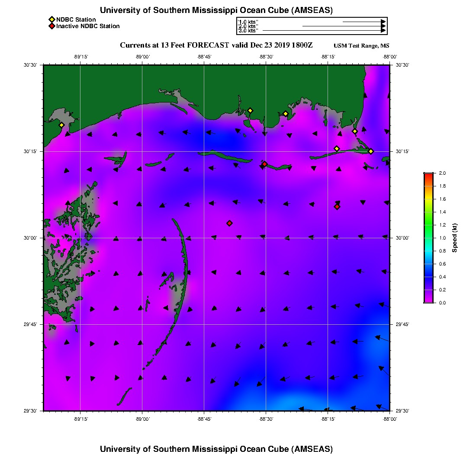Select the easternmost yellow NDBC station marker
The width and height of the screenshot is (476, 454).
point(371,151)
